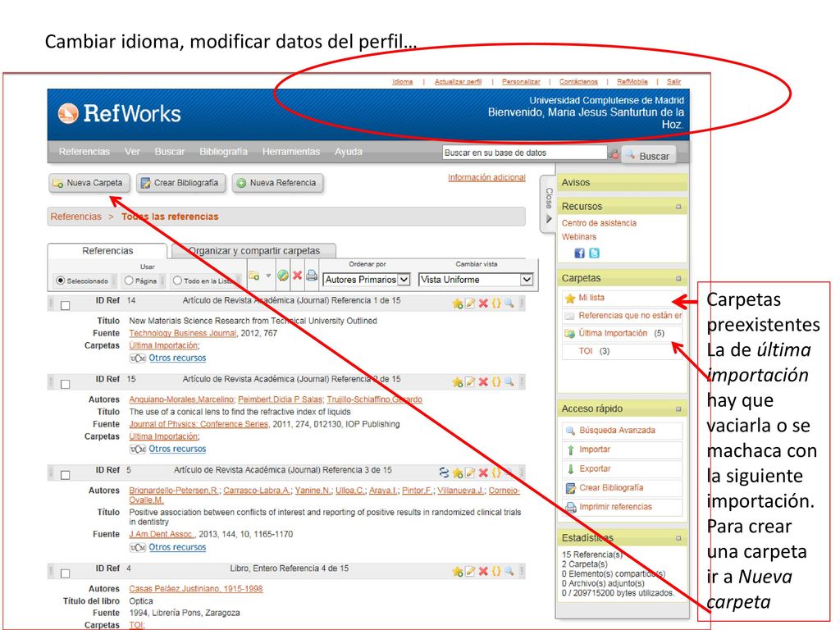Open the folder icon dropdown arrow
The width and height of the screenshot is (840, 630).
268,276
